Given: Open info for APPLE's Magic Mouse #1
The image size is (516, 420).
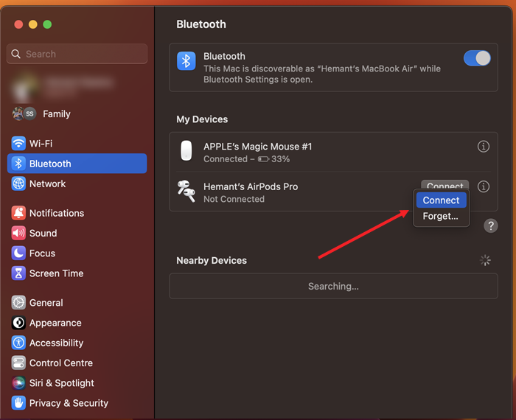Looking at the screenshot, I should click(484, 147).
